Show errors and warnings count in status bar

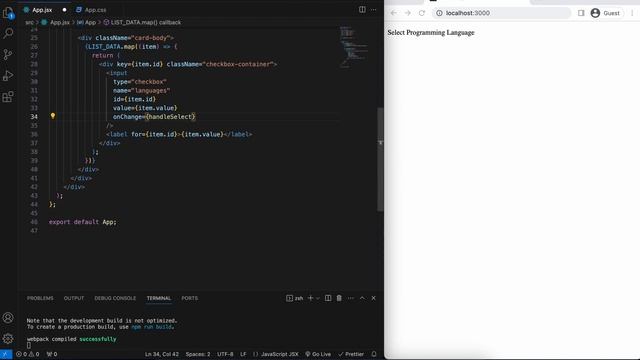[x=28, y=354]
